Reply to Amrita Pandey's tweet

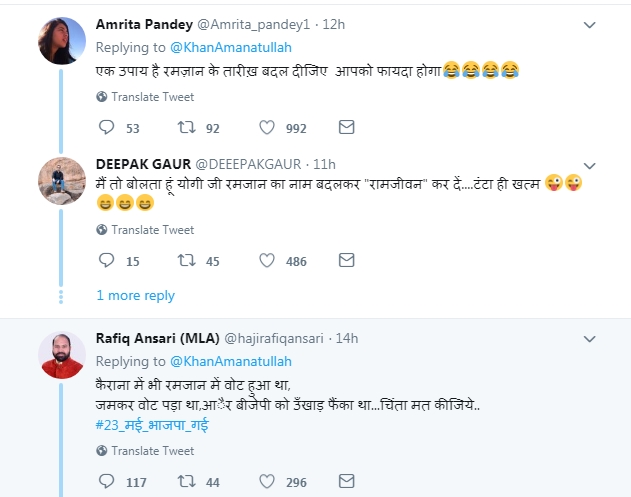108,127
